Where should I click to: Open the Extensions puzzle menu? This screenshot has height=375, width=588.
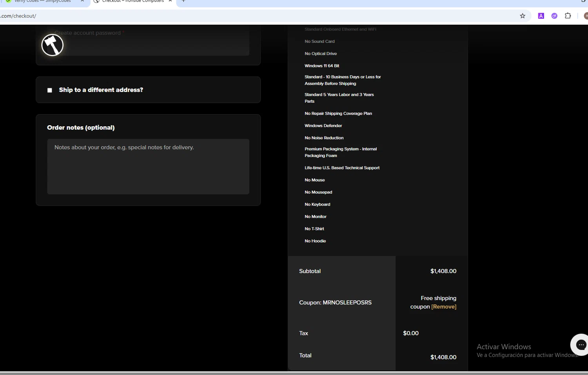[x=568, y=16]
